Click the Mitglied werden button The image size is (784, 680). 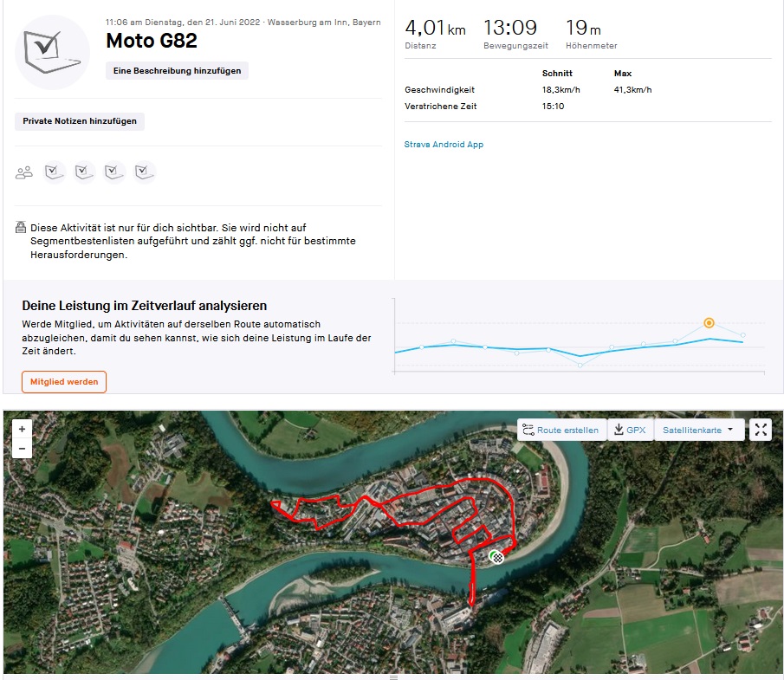tap(64, 381)
